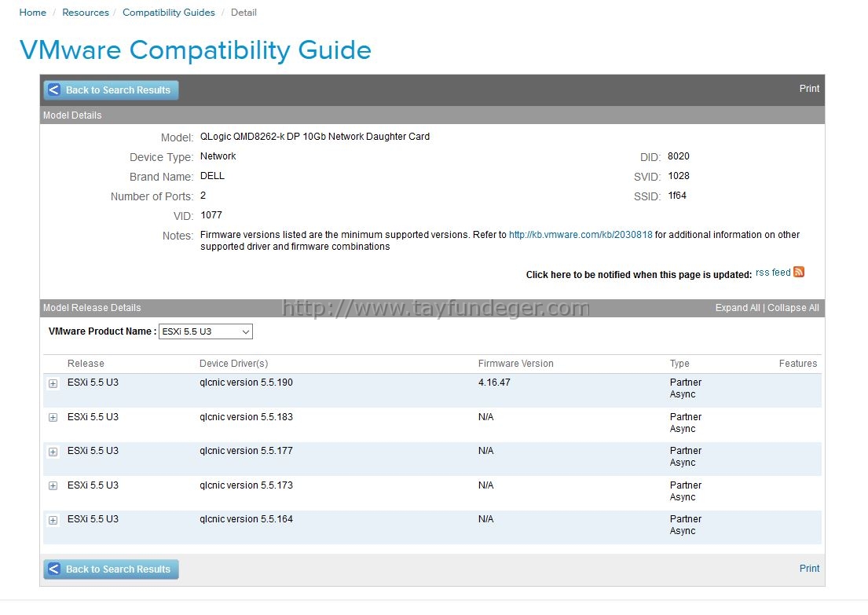Click Expand All in release details
The height and width of the screenshot is (615, 868).
(x=738, y=308)
